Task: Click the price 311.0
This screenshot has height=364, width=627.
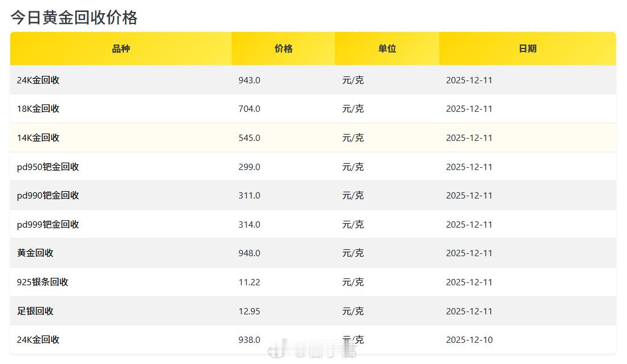Action: pyautogui.click(x=249, y=196)
